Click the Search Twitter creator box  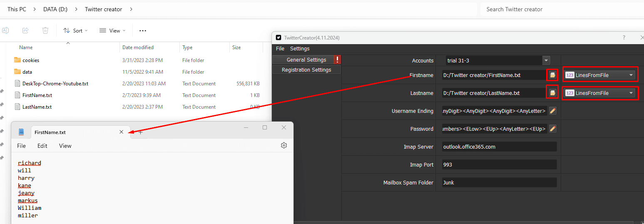pos(561,9)
